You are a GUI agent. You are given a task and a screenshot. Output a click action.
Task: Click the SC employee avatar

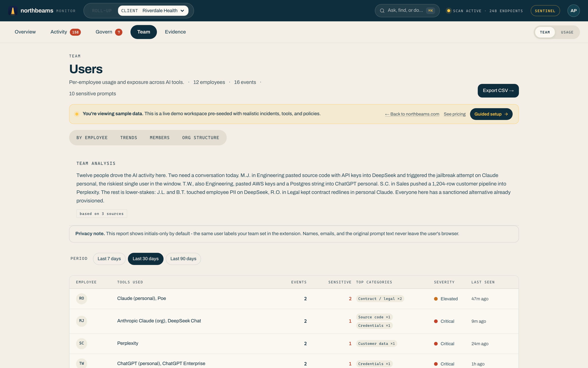(81, 343)
